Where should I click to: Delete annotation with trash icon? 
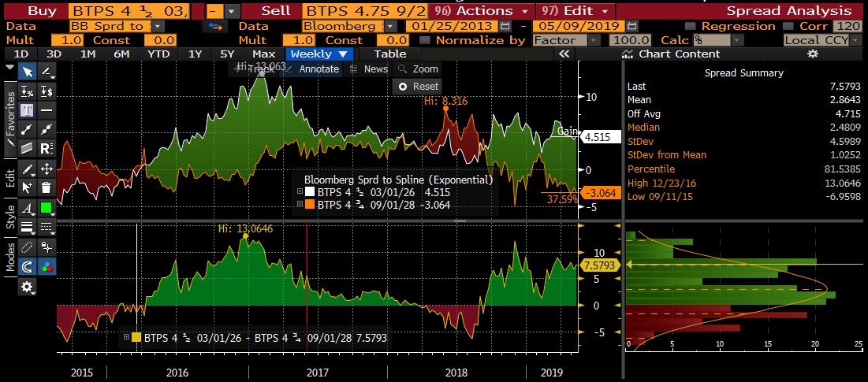47,187
